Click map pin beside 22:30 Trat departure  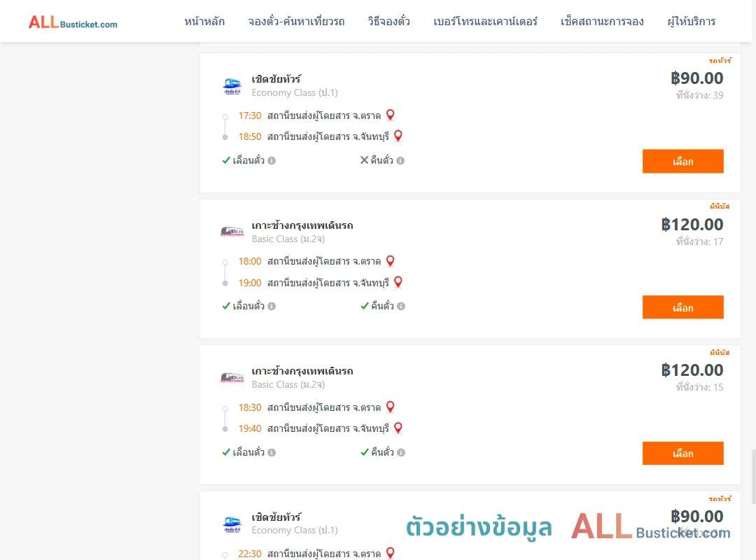click(391, 553)
